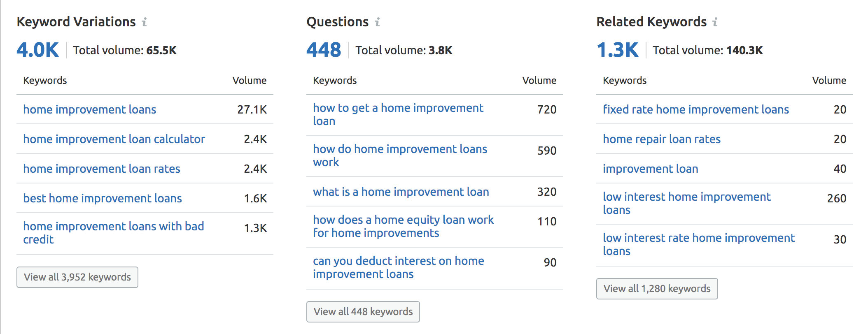This screenshot has width=868, height=334.
Task: Open 'home improvement loan calculator' keyword
Action: coord(114,139)
